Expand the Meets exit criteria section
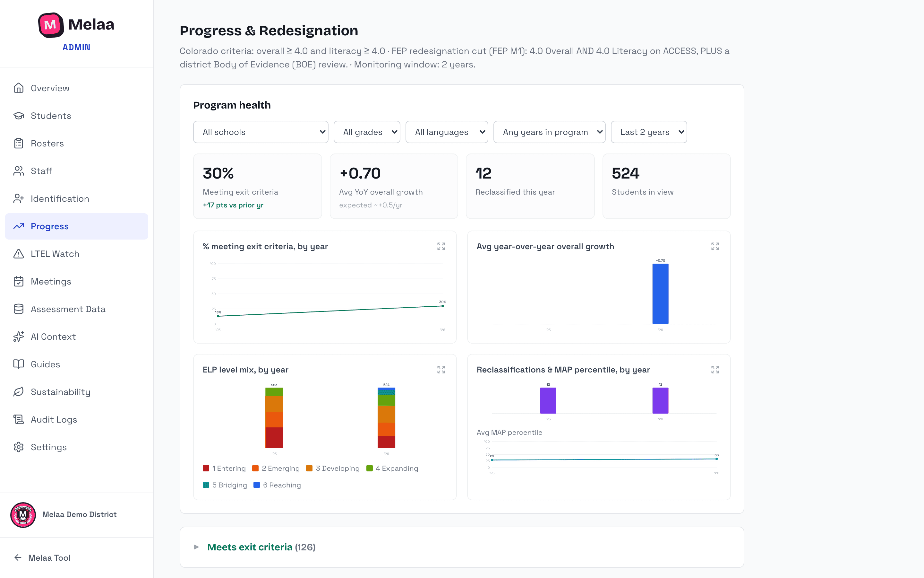 (196, 547)
